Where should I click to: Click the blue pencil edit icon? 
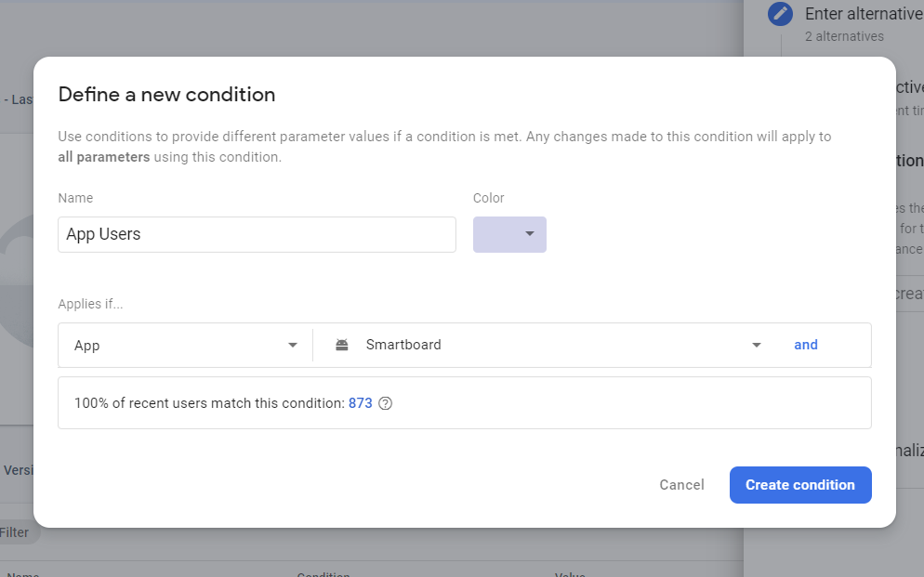(780, 14)
